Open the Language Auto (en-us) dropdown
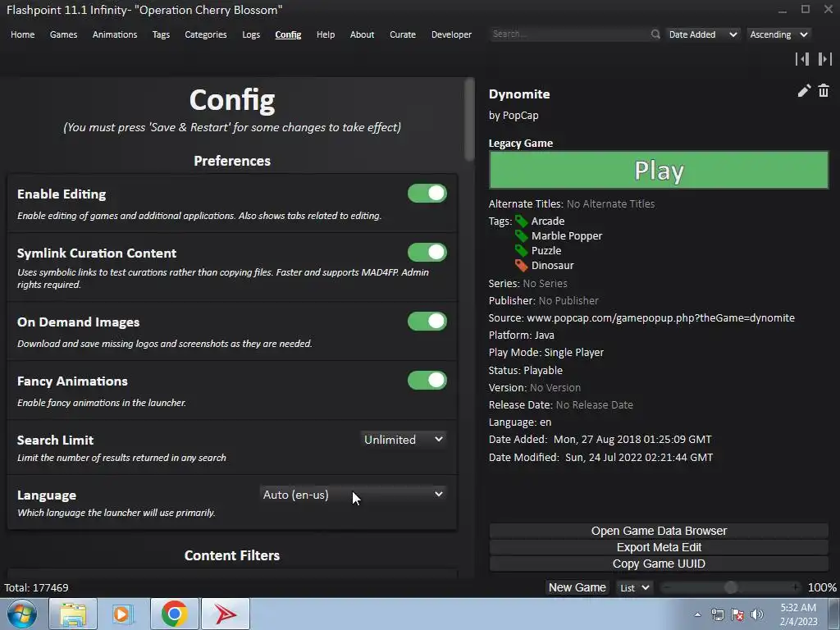840x630 pixels. (x=353, y=495)
